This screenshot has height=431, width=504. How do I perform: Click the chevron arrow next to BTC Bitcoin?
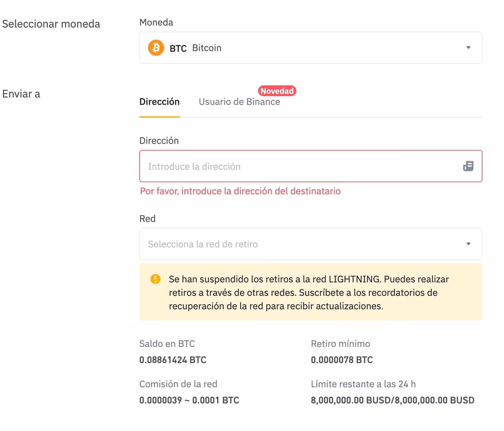click(468, 48)
